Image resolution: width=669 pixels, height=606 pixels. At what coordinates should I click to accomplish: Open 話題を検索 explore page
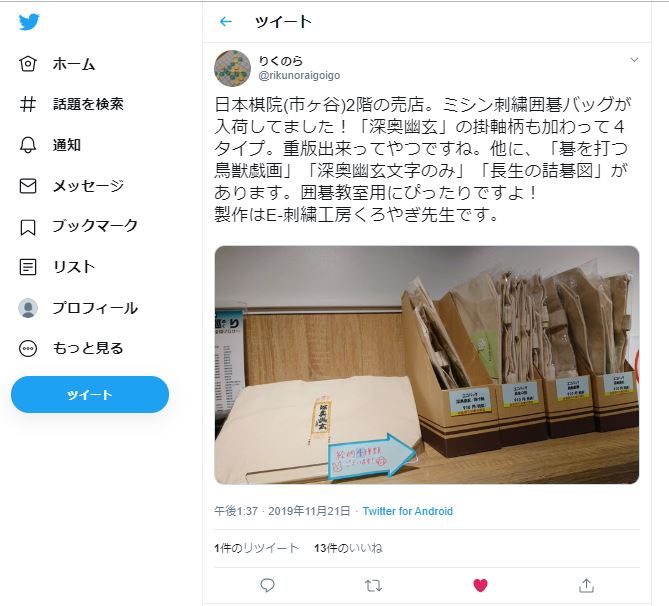click(x=71, y=104)
